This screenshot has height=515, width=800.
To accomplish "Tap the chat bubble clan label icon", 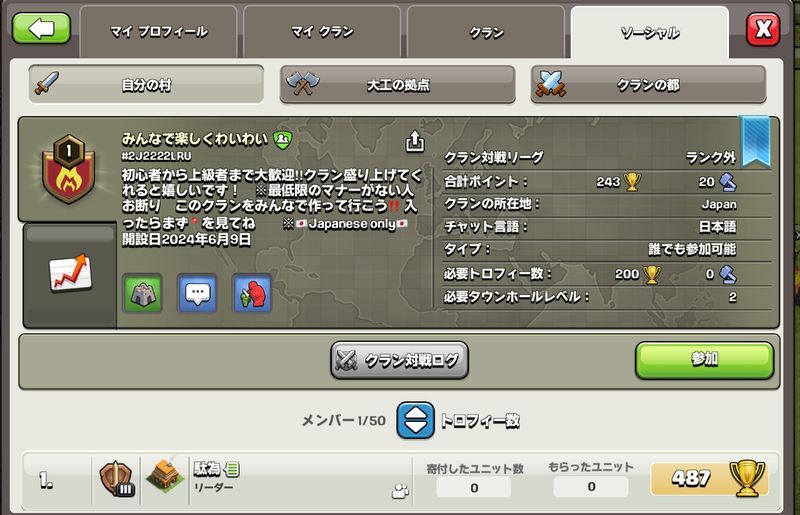I will [x=197, y=293].
